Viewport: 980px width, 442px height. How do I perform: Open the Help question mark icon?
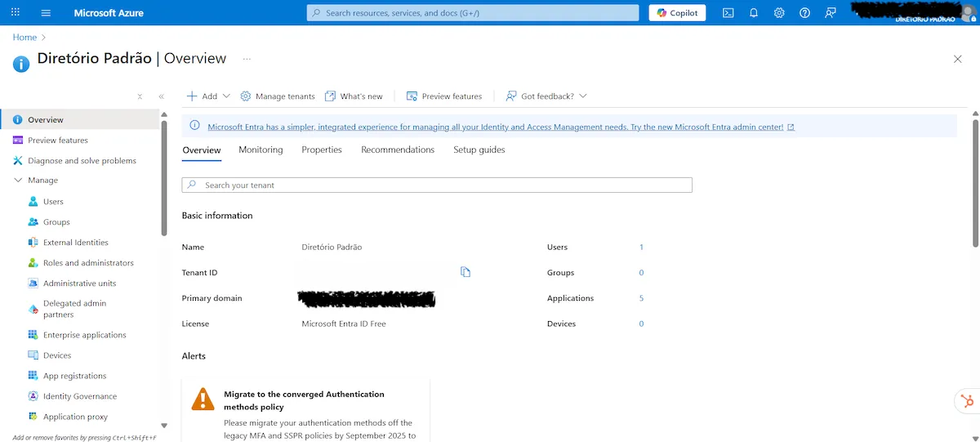(x=804, y=12)
